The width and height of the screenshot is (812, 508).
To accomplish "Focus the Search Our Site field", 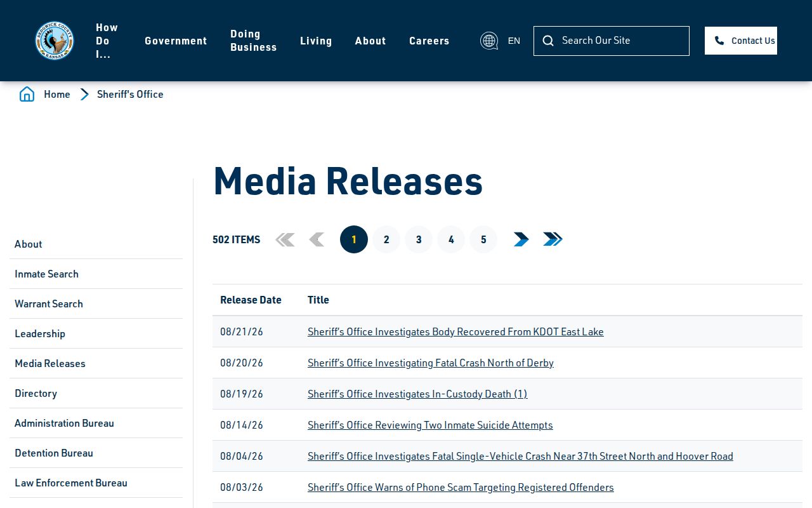I will coord(612,41).
